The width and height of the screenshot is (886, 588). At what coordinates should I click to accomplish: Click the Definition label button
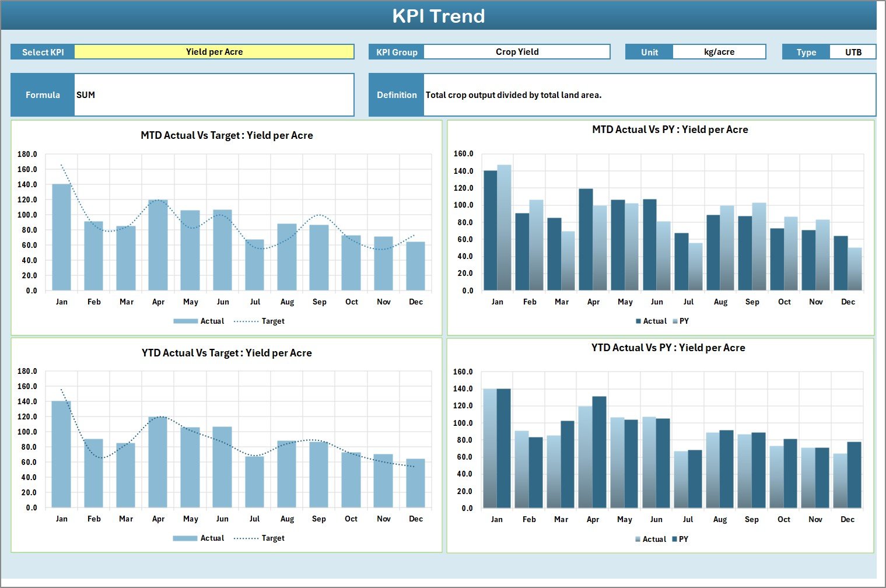[396, 94]
